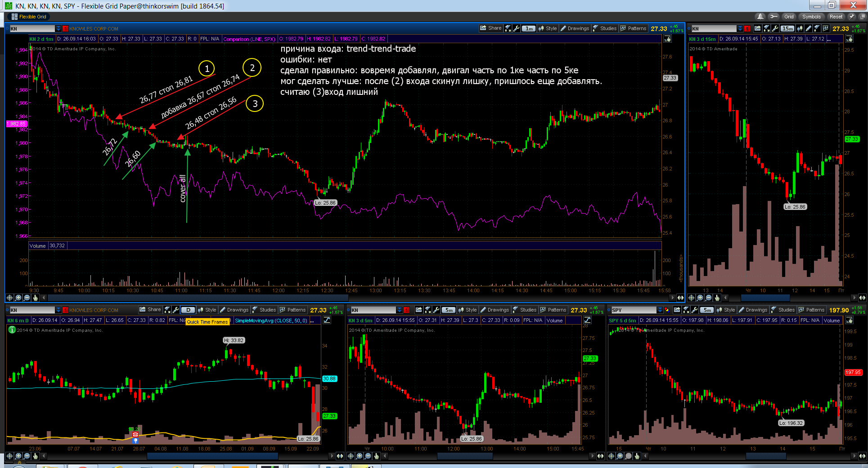Toggle right expansion icon of KN 1m chart
Viewport: 868px width, 468px height.
pos(680,298)
